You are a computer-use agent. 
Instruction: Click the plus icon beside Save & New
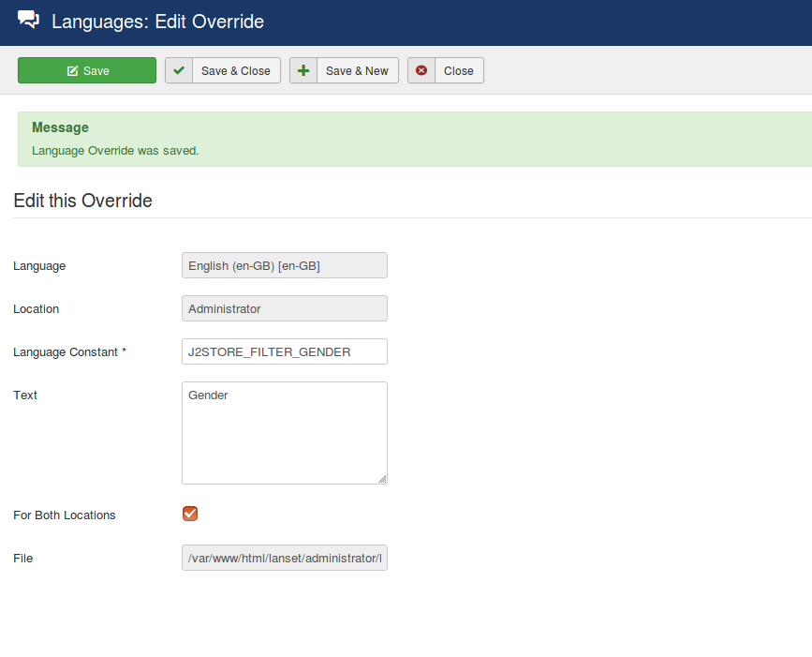point(303,70)
